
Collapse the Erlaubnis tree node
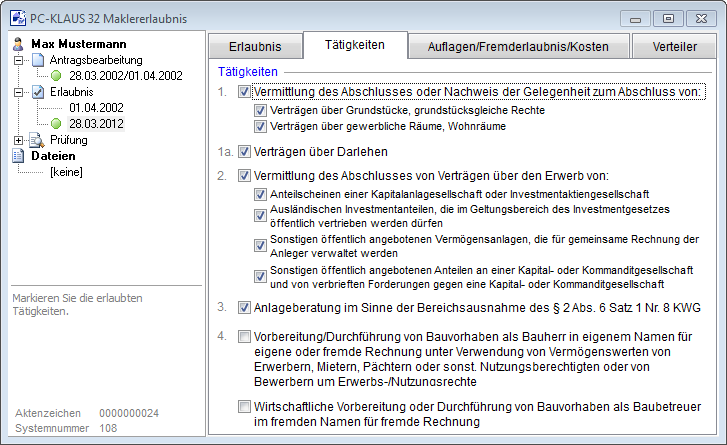pyautogui.click(x=20, y=91)
